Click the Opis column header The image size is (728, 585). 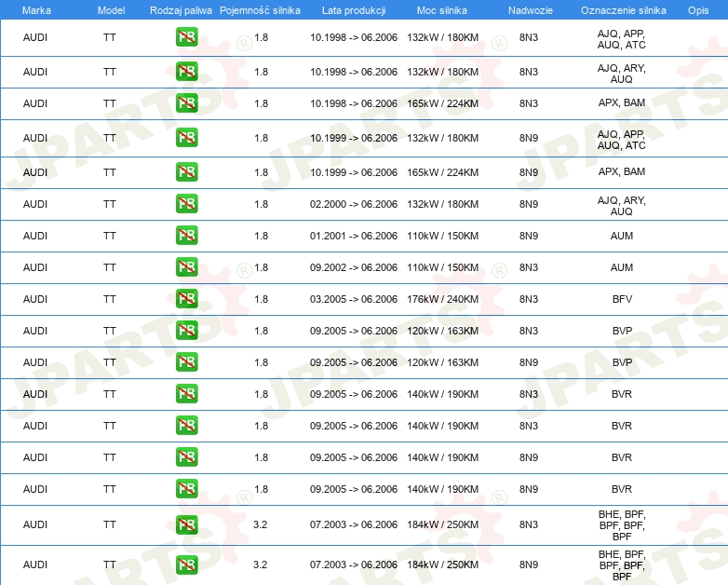pos(698,10)
